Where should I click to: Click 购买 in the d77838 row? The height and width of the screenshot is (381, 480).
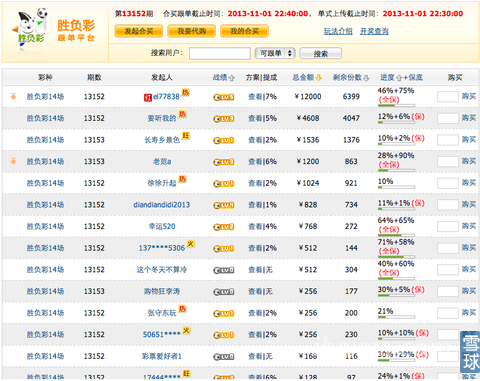tap(469, 96)
